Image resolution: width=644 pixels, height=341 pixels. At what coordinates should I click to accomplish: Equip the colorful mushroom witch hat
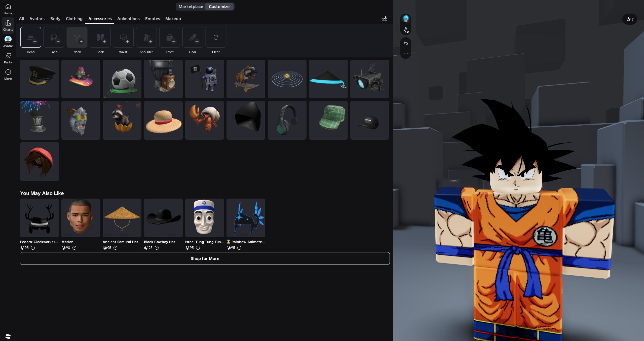pyautogui.click(x=81, y=79)
